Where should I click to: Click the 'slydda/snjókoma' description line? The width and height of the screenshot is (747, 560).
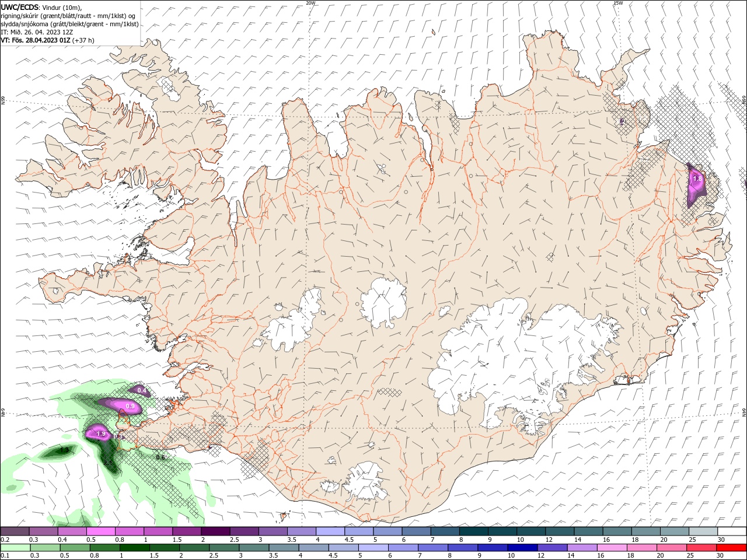coord(70,24)
